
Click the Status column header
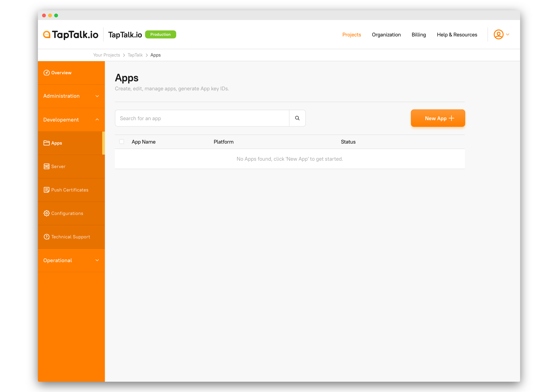pos(348,142)
